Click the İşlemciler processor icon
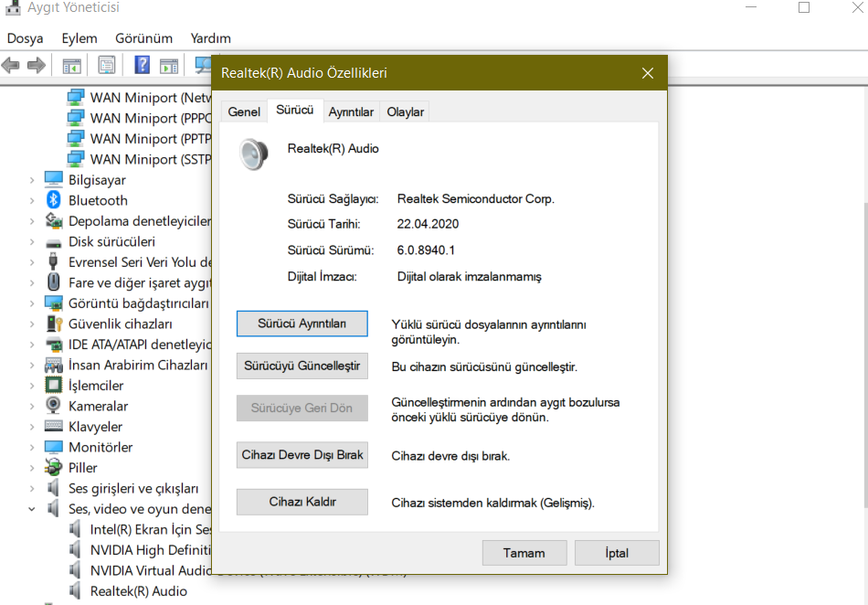The image size is (868, 605). coord(54,385)
